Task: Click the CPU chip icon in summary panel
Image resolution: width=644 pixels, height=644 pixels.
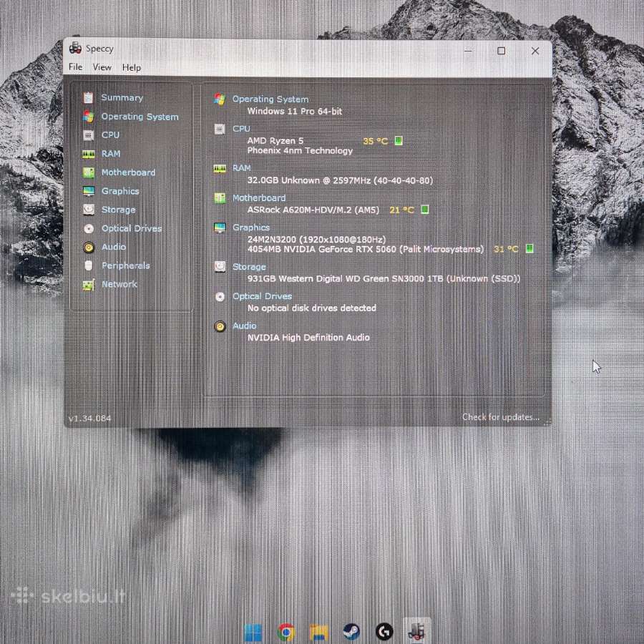Action: (220, 130)
